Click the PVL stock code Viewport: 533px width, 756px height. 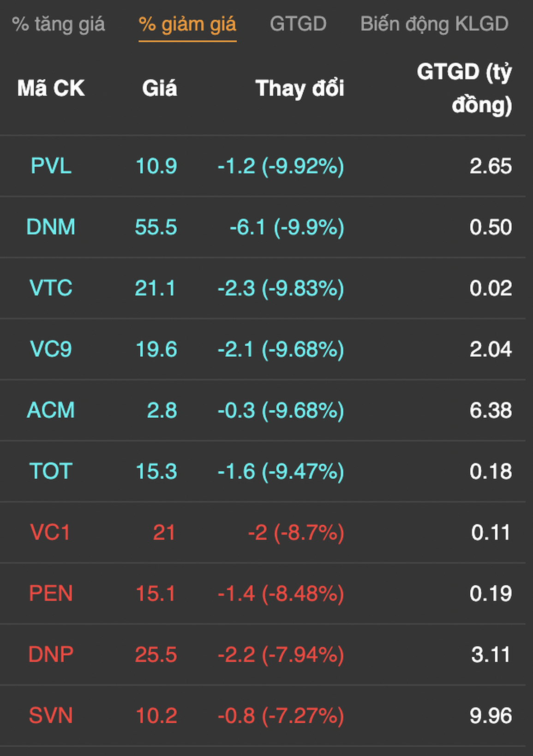(x=51, y=166)
